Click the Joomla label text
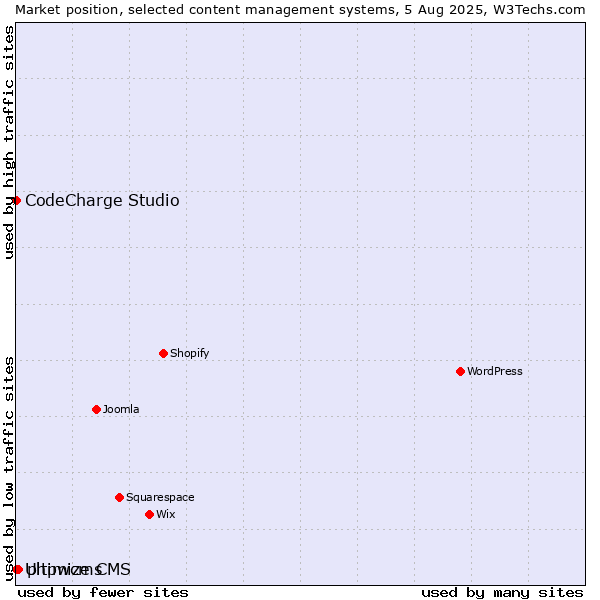Viewport: 600px width, 600px height. [121, 409]
